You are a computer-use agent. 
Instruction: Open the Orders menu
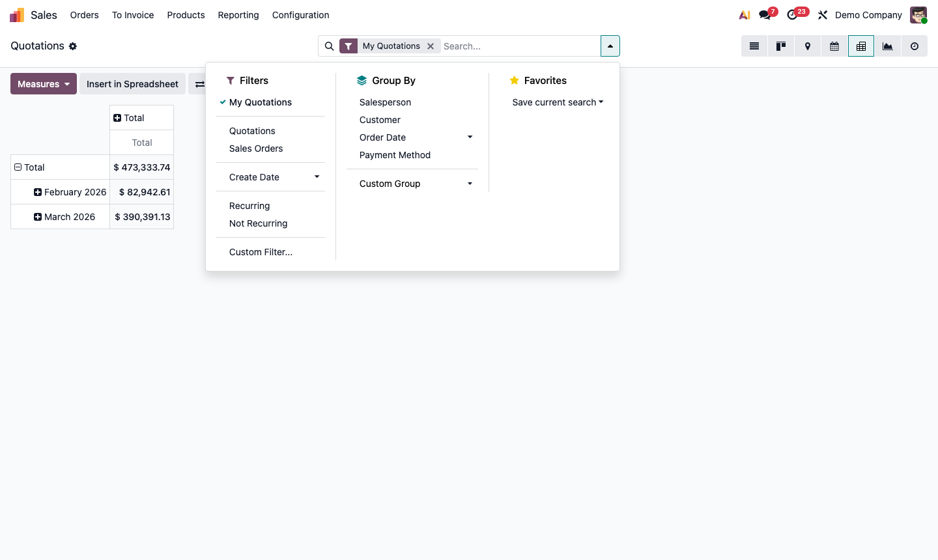tap(84, 14)
